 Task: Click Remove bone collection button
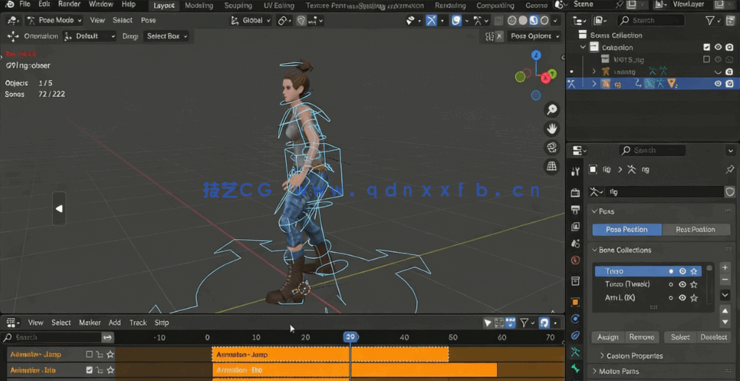[642, 337]
